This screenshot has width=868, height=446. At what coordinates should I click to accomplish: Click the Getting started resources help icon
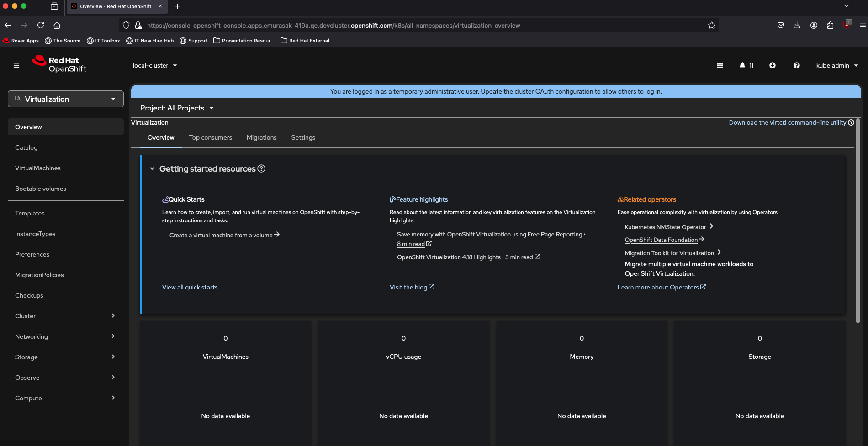click(x=261, y=168)
